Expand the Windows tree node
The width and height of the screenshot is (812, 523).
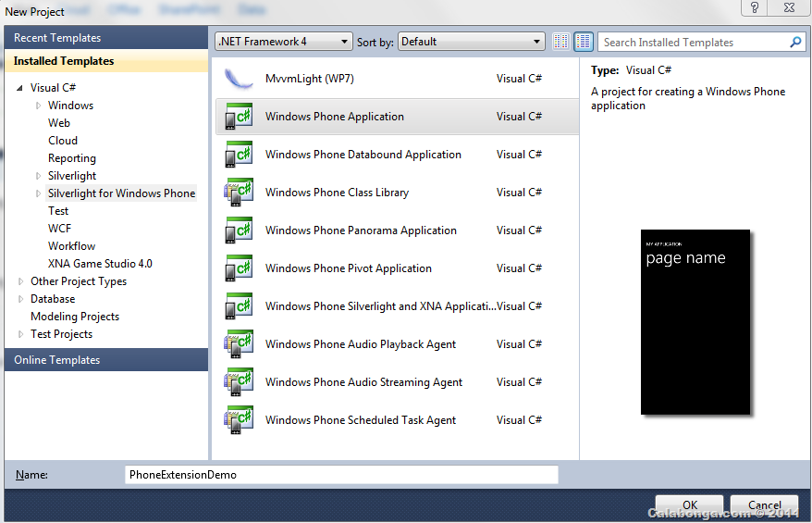(38, 106)
